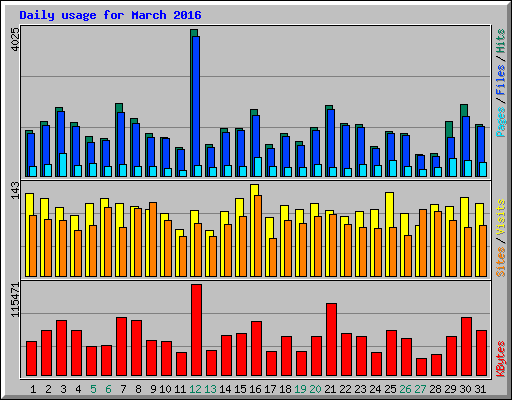The width and height of the screenshot is (512, 400).
Task: Click green weekend day 27 label
Action: pyautogui.click(x=420, y=389)
